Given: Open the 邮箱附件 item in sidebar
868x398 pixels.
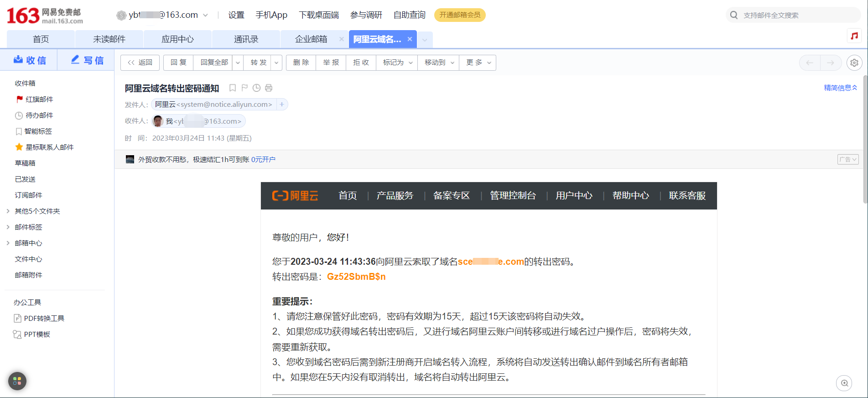Looking at the screenshot, I should pos(28,275).
